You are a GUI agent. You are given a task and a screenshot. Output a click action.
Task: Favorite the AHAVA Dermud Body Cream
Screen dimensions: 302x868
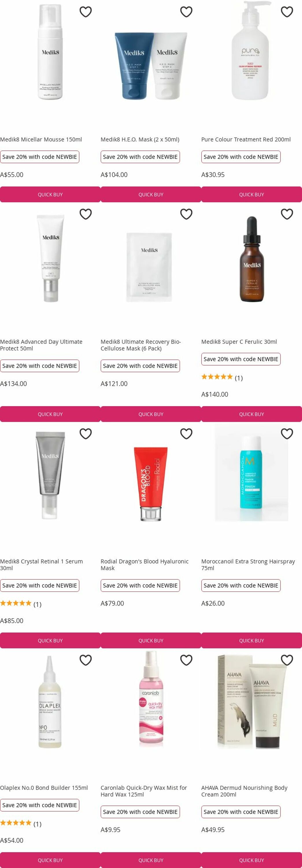(287, 660)
